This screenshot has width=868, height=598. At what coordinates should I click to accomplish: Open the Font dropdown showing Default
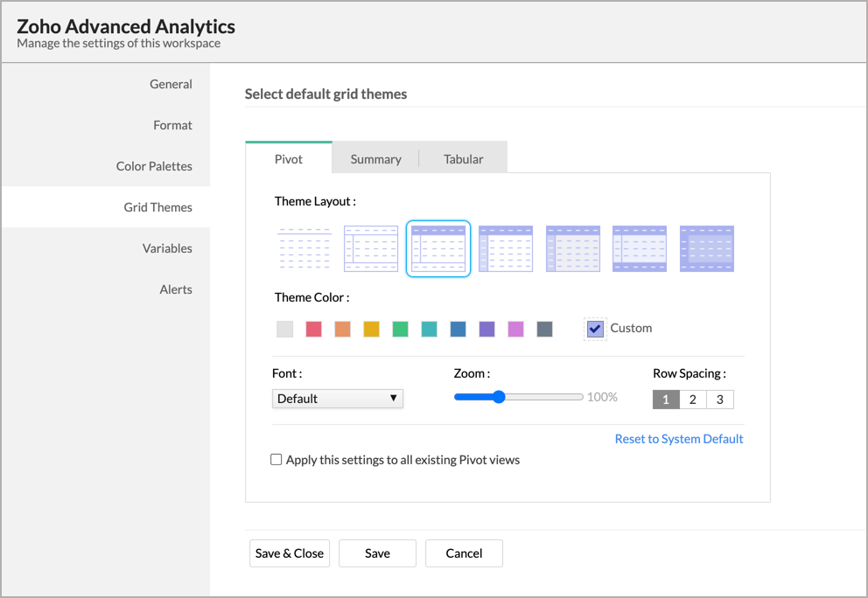338,399
